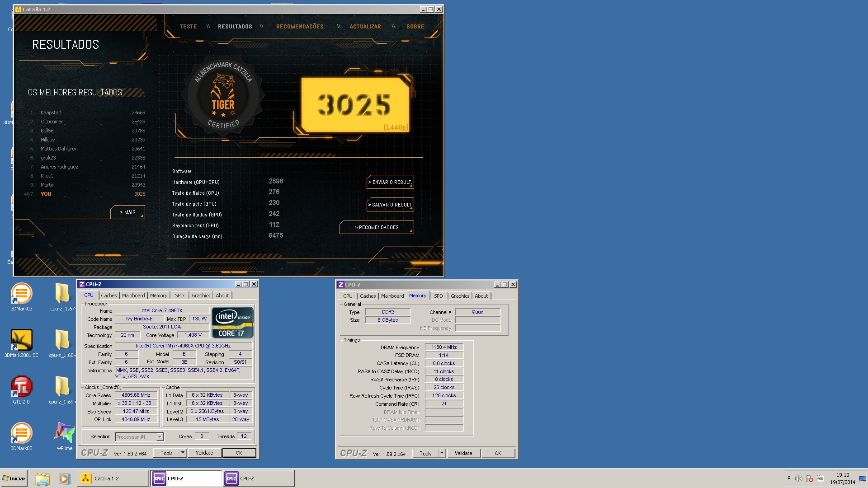Image resolution: width=868 pixels, height=488 pixels.
Task: Click the volume icon in system tray
Action: click(x=799, y=479)
